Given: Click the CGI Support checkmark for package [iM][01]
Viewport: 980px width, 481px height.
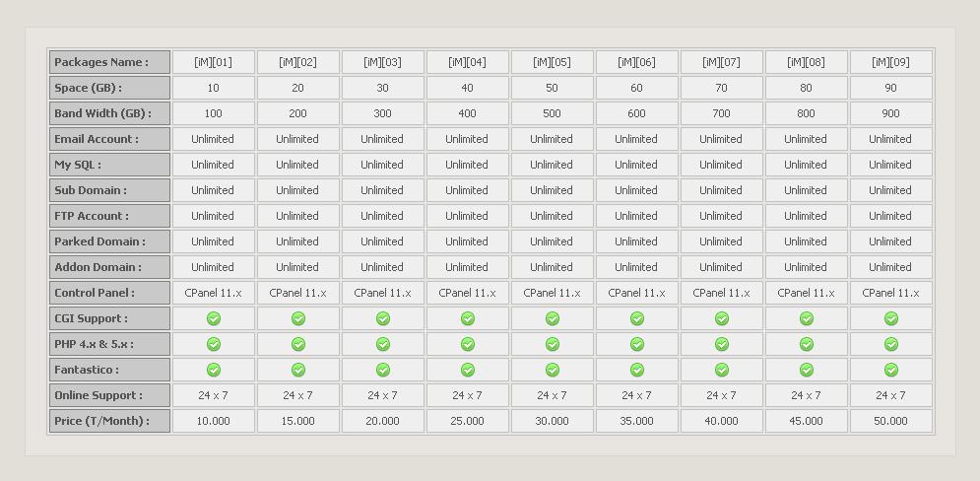Looking at the screenshot, I should point(214,318).
